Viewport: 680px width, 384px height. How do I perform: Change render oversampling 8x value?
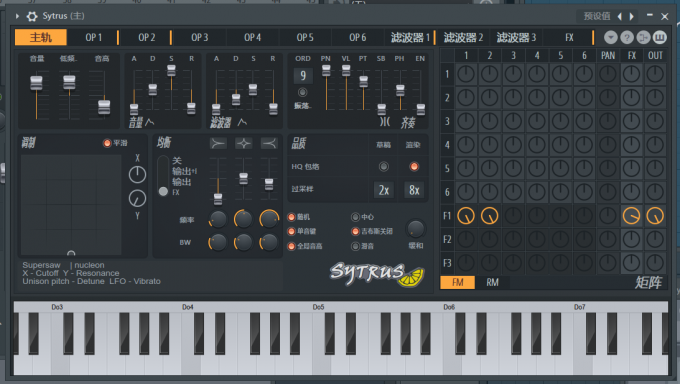tap(414, 190)
